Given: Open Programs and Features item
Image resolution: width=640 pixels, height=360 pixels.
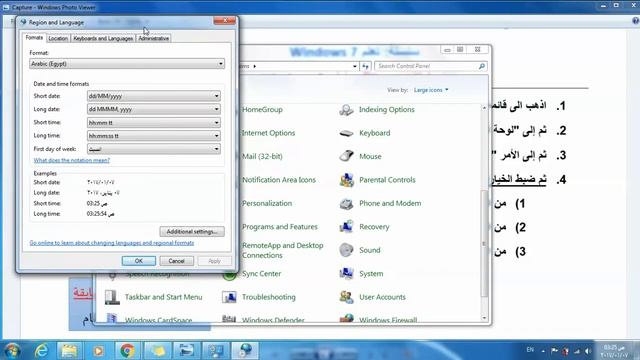Looking at the screenshot, I should (280, 227).
